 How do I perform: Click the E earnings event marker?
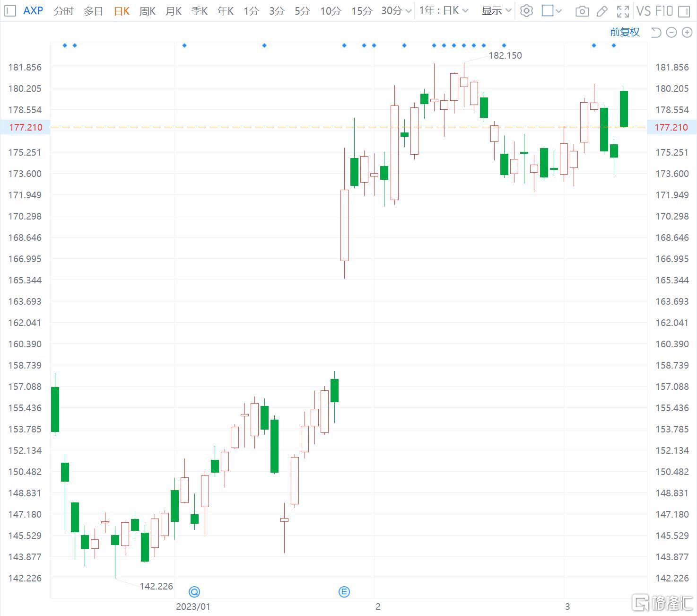click(x=344, y=591)
